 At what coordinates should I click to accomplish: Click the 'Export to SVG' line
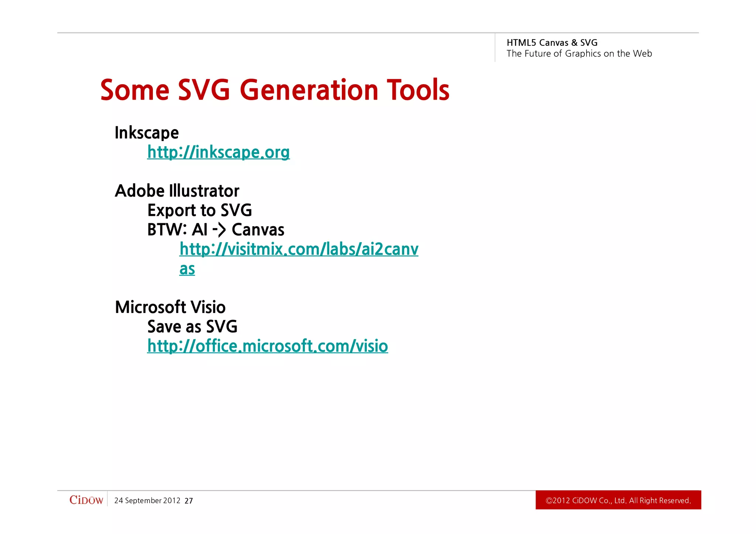pyautogui.click(x=199, y=210)
